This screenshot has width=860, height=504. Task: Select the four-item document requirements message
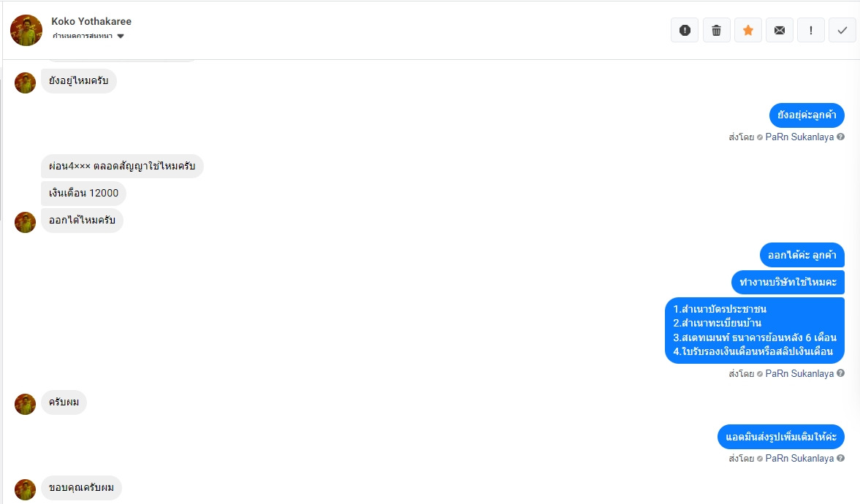[754, 330]
